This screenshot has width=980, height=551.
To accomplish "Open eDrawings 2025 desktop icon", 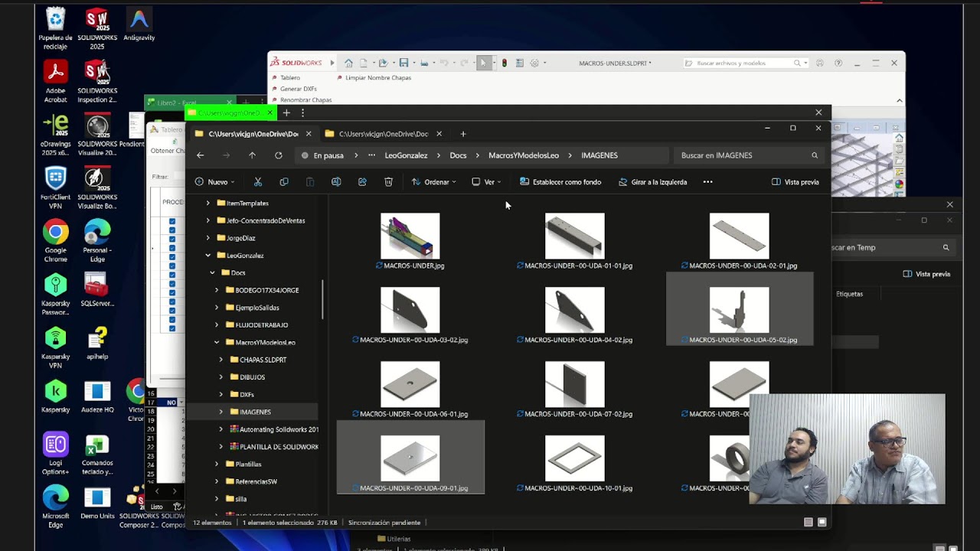I will click(55, 135).
